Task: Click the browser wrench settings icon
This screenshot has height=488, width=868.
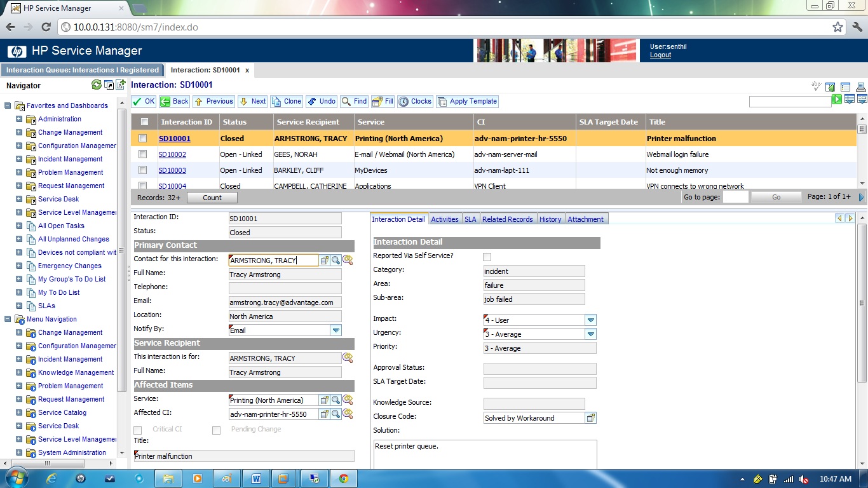Action: [x=857, y=27]
